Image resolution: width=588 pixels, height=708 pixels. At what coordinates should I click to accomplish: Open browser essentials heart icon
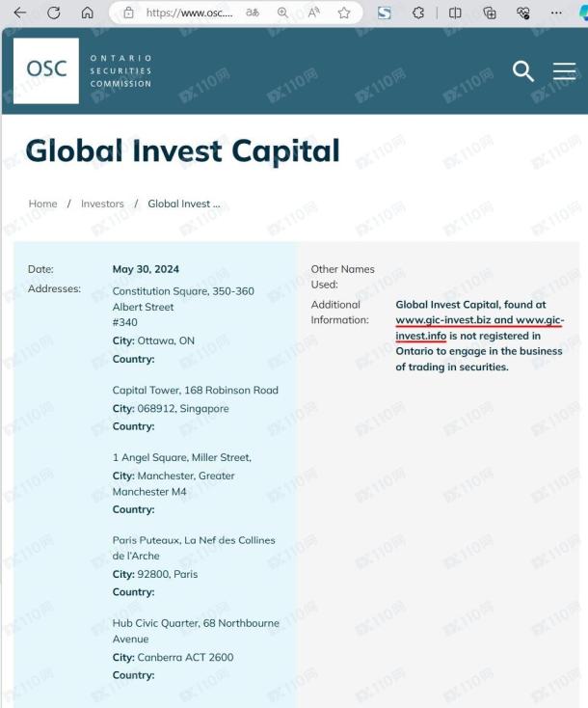[523, 13]
